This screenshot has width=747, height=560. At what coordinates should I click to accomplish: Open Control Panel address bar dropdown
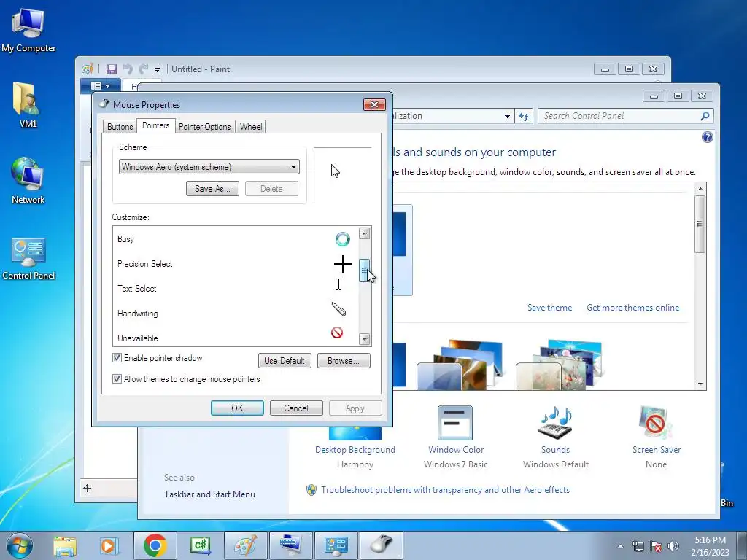507,116
